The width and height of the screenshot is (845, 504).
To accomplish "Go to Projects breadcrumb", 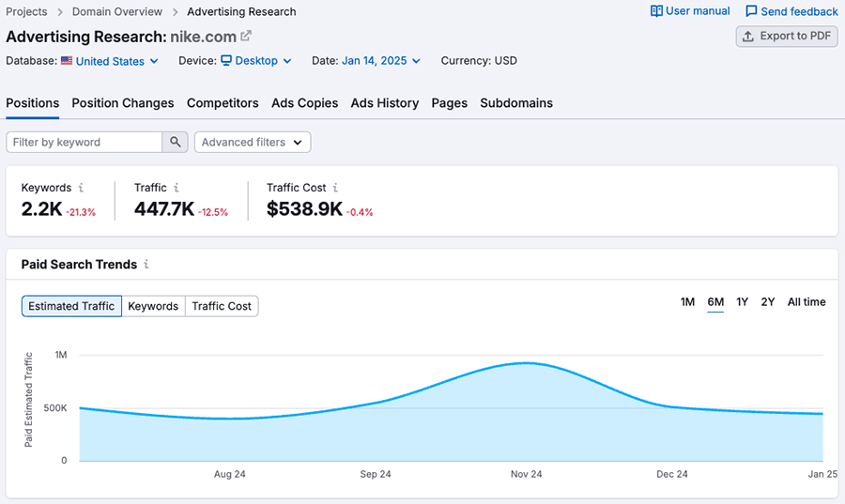I will point(26,11).
